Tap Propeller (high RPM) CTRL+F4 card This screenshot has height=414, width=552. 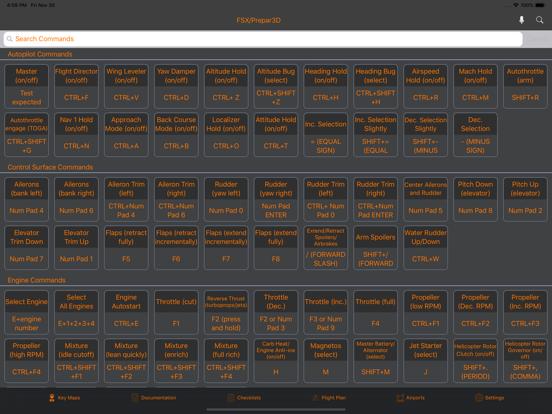pos(26,361)
